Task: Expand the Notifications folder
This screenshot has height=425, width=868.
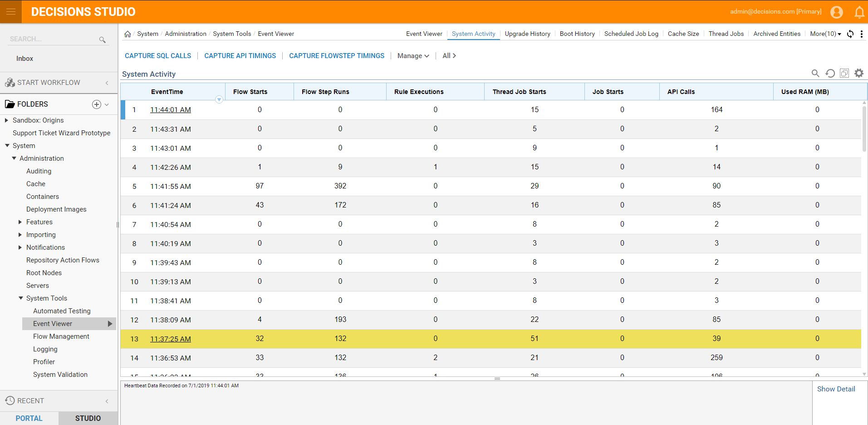Action: click(20, 247)
